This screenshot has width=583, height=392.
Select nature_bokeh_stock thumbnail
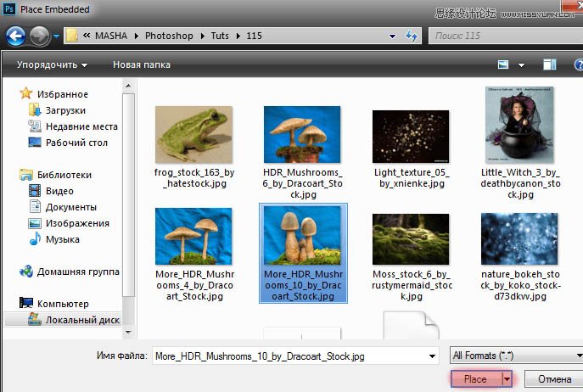point(519,238)
